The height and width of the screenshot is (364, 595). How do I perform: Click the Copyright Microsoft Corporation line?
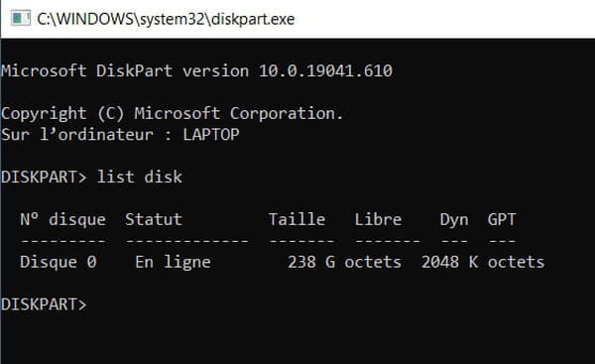point(173,113)
